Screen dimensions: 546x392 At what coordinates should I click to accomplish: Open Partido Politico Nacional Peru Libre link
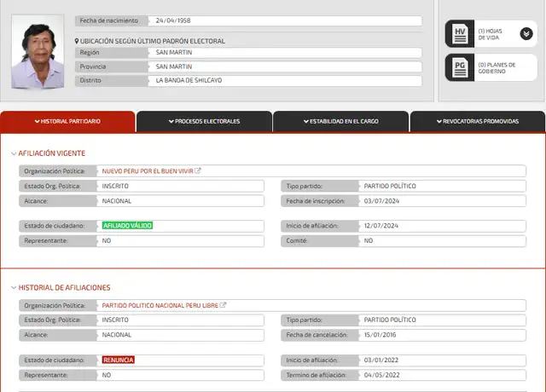click(160, 304)
